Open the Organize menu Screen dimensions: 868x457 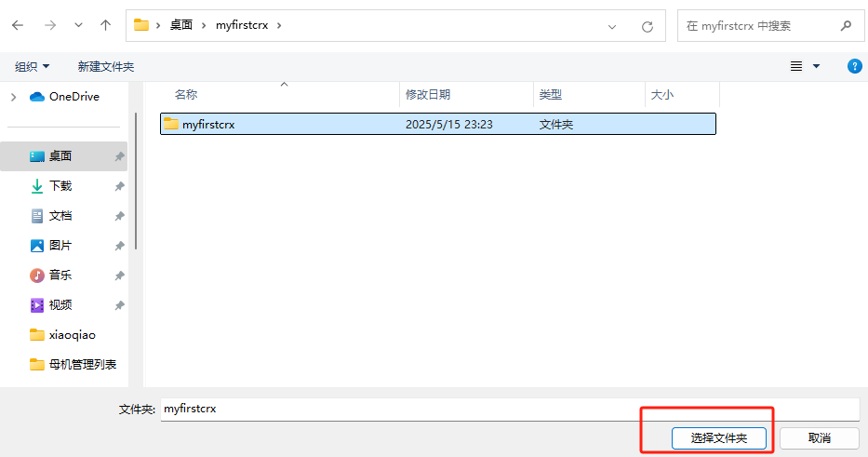tap(33, 67)
